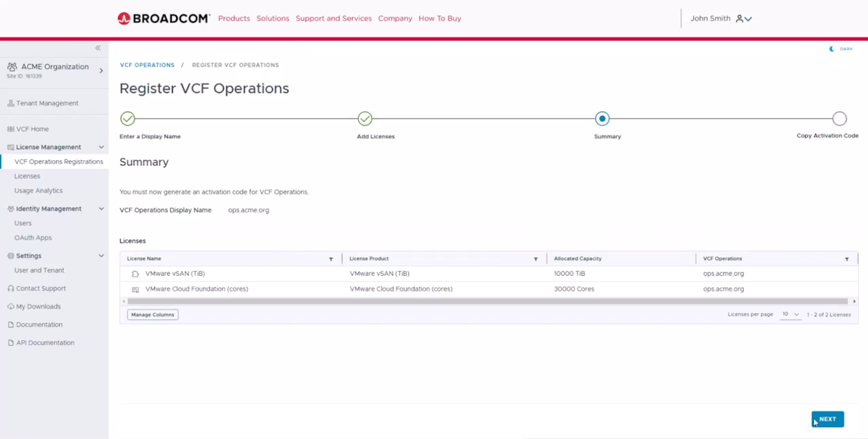Open Company top navigation

pyautogui.click(x=395, y=18)
